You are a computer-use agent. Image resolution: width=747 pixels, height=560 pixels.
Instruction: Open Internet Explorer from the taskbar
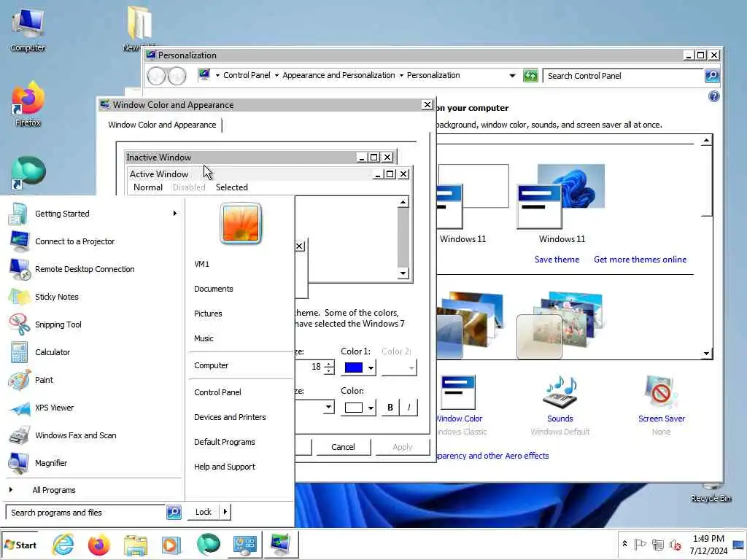pos(63,545)
